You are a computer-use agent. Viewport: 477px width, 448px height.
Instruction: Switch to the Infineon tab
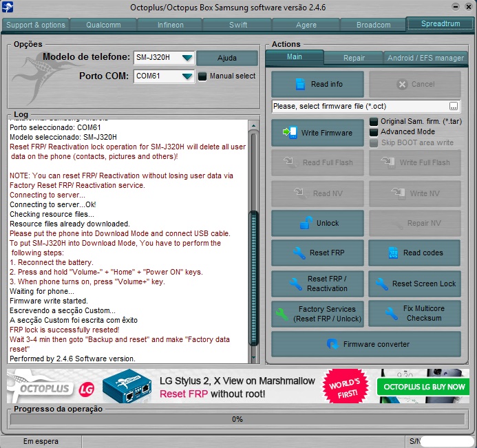(x=171, y=25)
